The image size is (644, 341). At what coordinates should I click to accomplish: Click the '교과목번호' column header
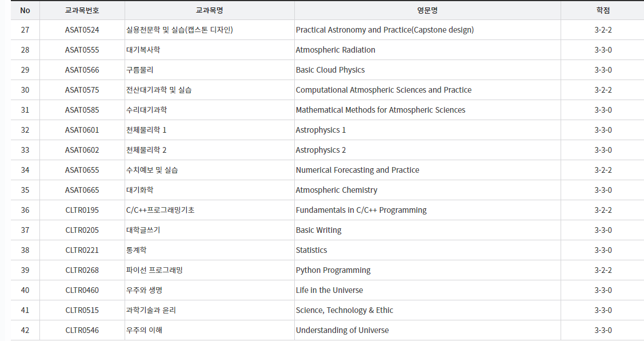click(82, 10)
